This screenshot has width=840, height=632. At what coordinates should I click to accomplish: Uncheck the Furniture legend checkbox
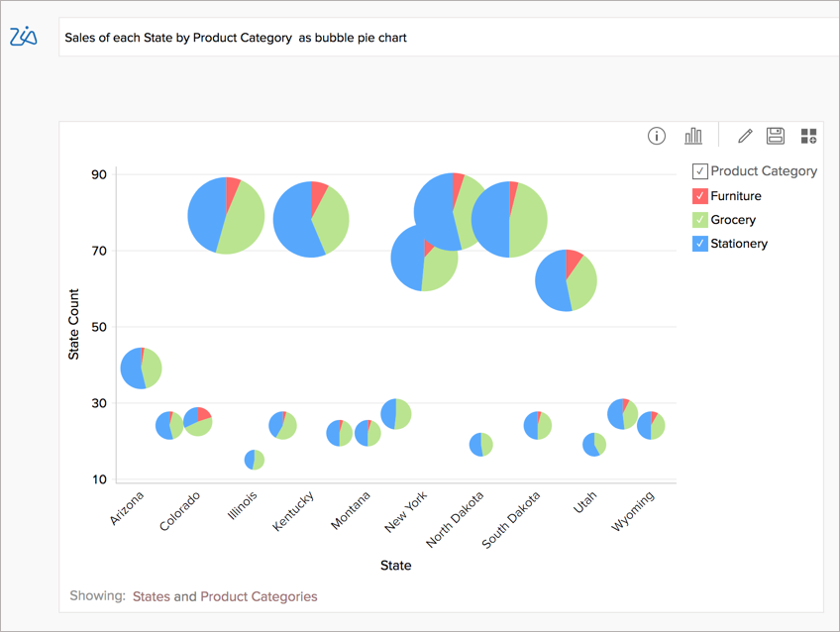698,196
